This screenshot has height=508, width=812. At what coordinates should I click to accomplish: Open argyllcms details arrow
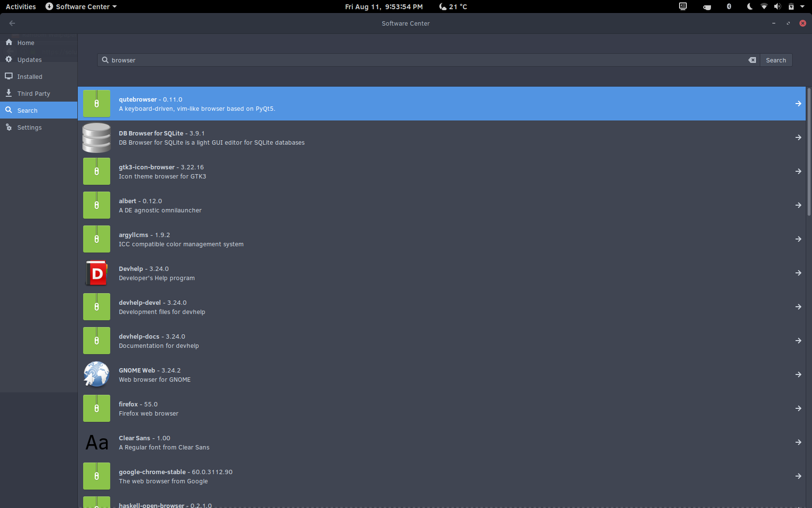(798, 239)
